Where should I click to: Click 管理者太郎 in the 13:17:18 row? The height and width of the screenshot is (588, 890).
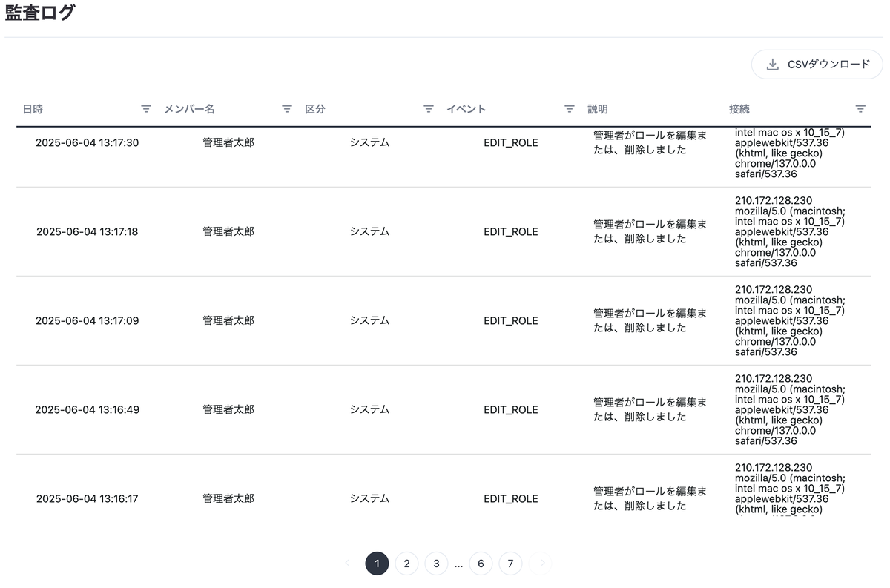pos(228,231)
